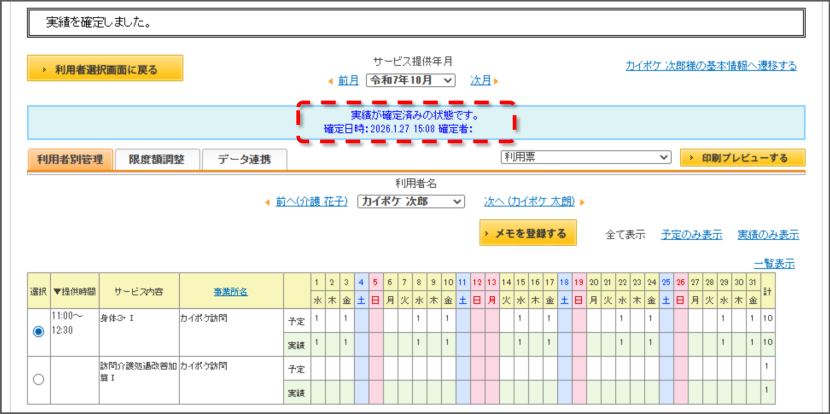Image resolution: width=830 pixels, height=414 pixels.
Task: Sort by the 事業所名 column header link
Action: click(231, 291)
